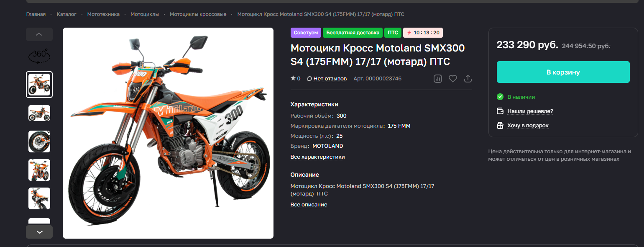Viewport: 644px width, 247px height.
Task: Move thumbnail list up with the chevron
Action: [39, 34]
